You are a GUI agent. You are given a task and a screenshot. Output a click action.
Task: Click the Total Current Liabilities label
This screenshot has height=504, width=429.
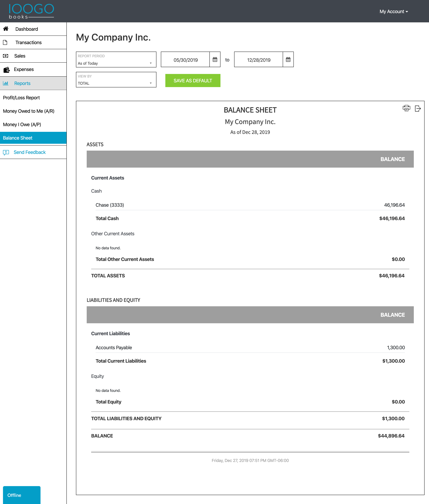[121, 361]
